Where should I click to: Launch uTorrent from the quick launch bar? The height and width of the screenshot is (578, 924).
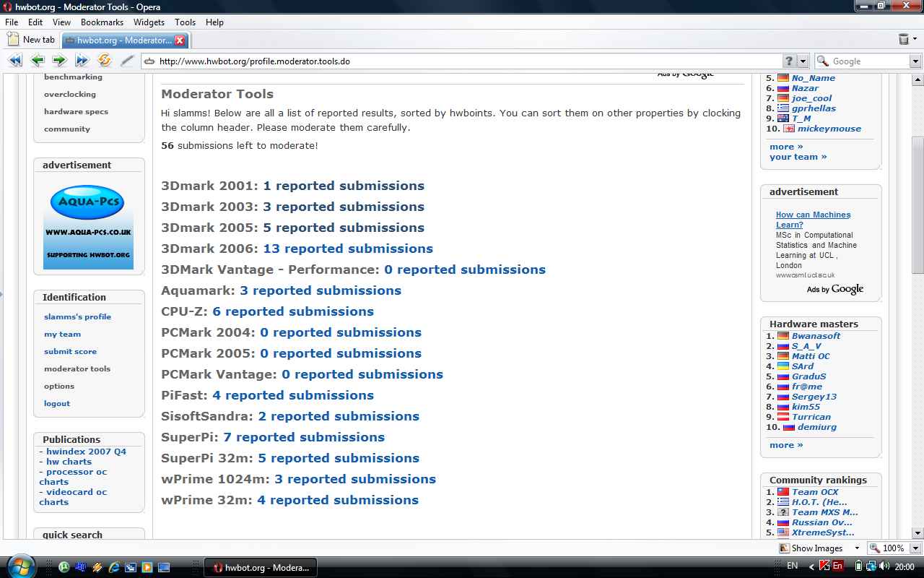[64, 567]
